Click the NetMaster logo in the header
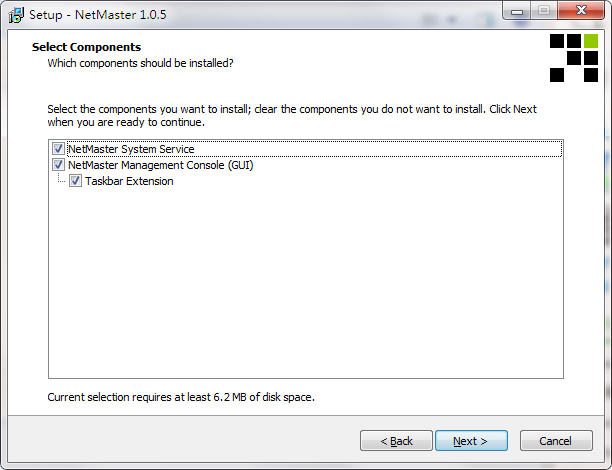 click(x=572, y=58)
